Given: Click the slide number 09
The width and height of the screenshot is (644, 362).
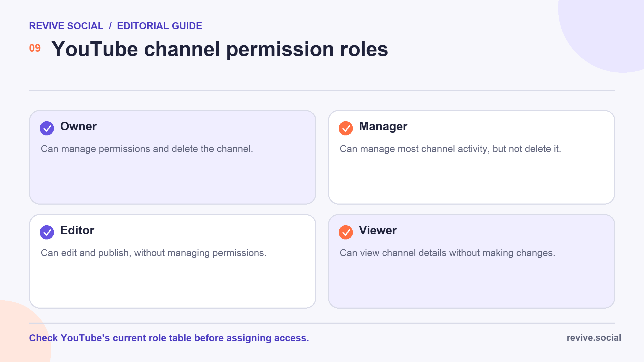Looking at the screenshot, I should [x=35, y=48].
